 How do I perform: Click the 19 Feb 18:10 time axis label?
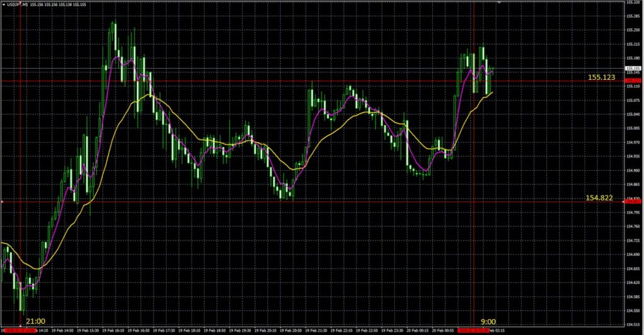[190, 331]
